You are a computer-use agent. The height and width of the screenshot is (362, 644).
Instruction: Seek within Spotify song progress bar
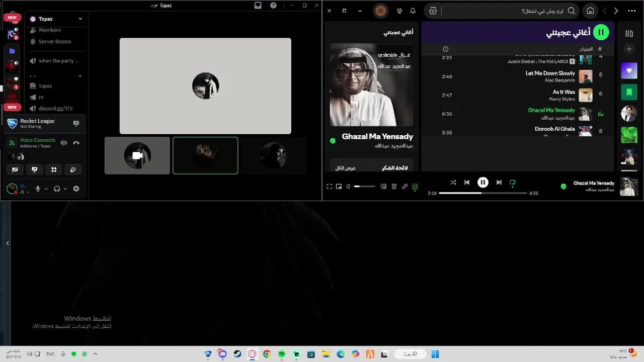click(x=483, y=193)
